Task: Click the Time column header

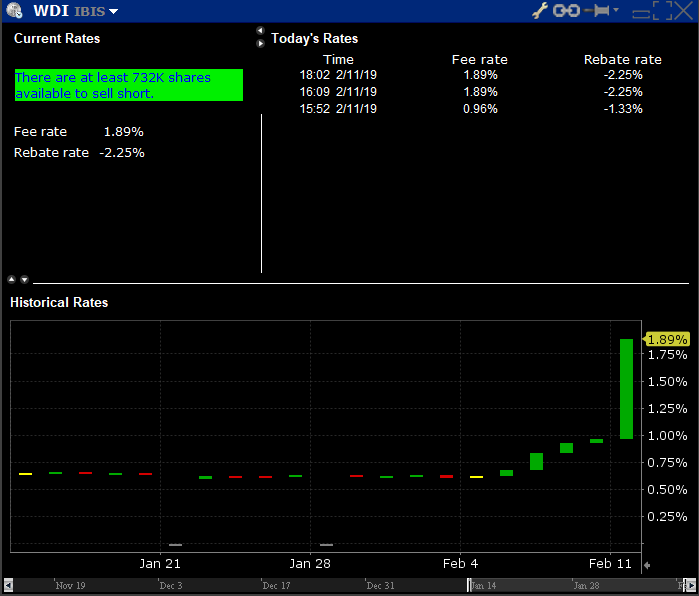Action: pyautogui.click(x=338, y=60)
